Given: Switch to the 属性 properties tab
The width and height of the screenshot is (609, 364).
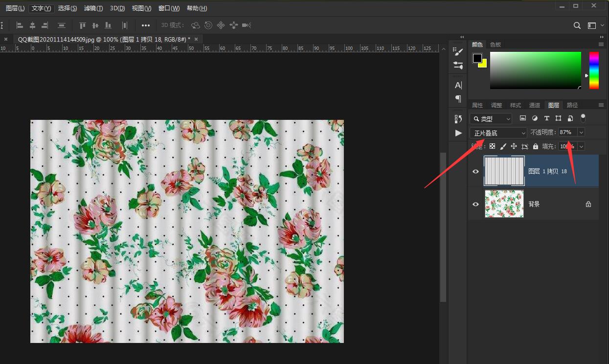Looking at the screenshot, I should 477,105.
